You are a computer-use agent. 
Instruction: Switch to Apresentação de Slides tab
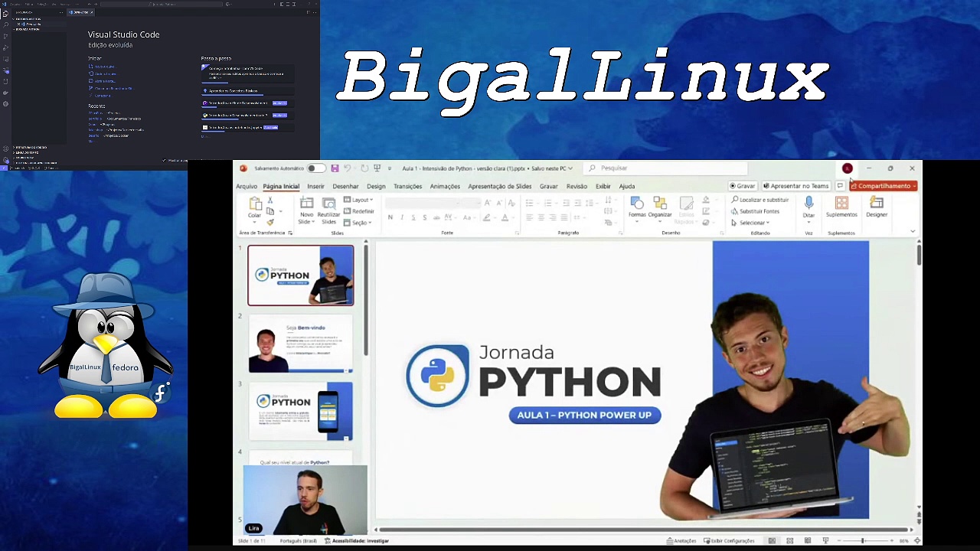499,186
